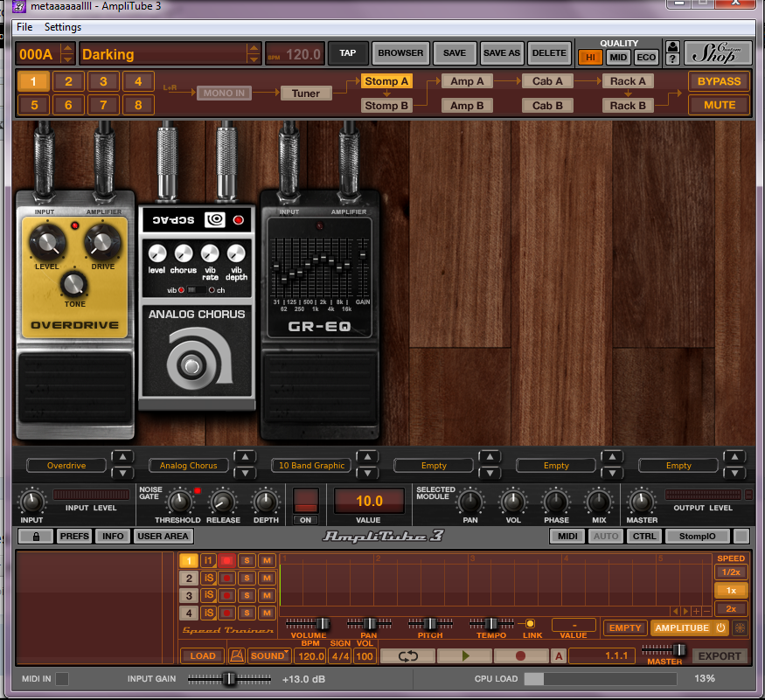Click the snowflake icon right of the AMPLITUBE button
The height and width of the screenshot is (700, 765).
pos(741,627)
